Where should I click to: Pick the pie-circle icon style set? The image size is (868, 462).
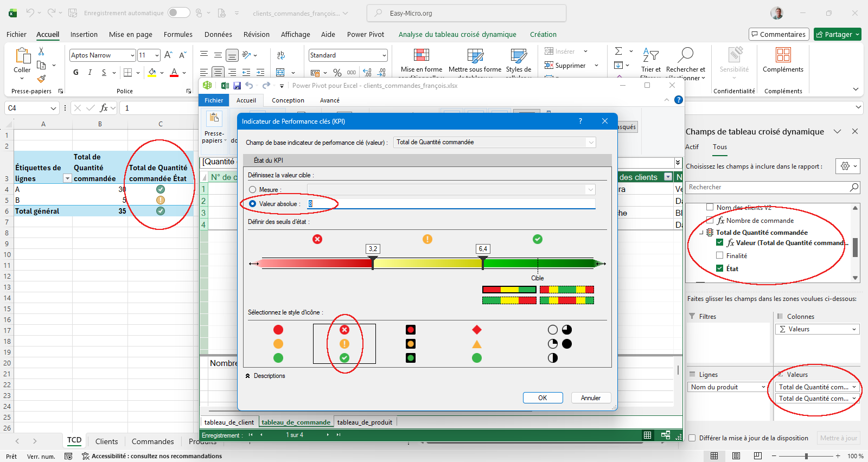click(x=559, y=344)
